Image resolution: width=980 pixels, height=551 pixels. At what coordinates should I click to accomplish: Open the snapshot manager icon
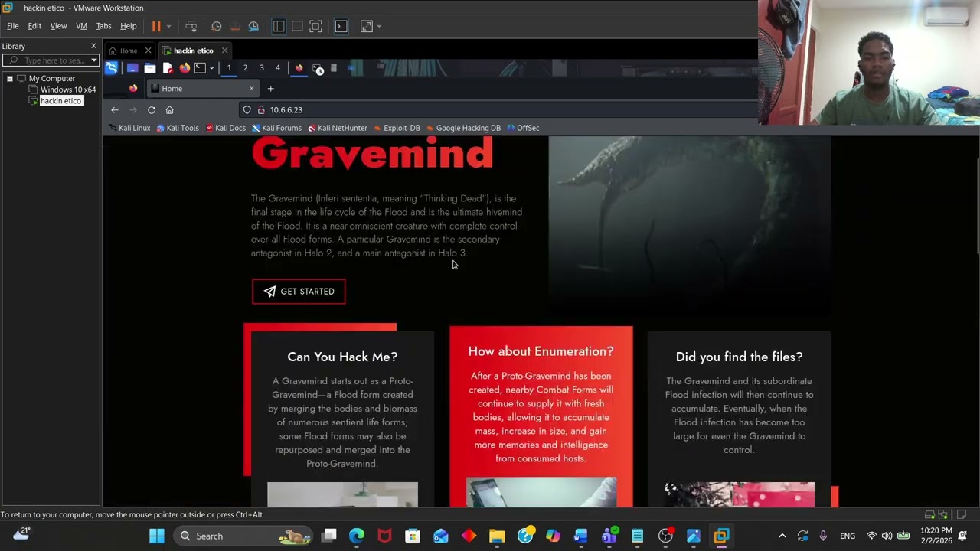tap(253, 26)
